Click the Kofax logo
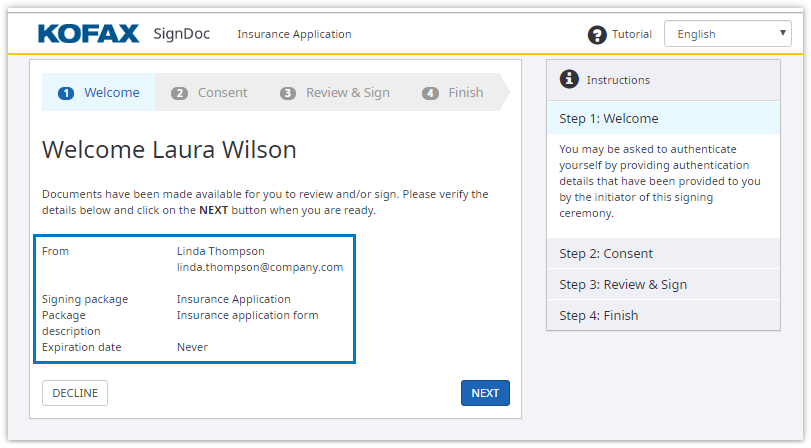Viewport: 811px width, 448px height. 88,34
